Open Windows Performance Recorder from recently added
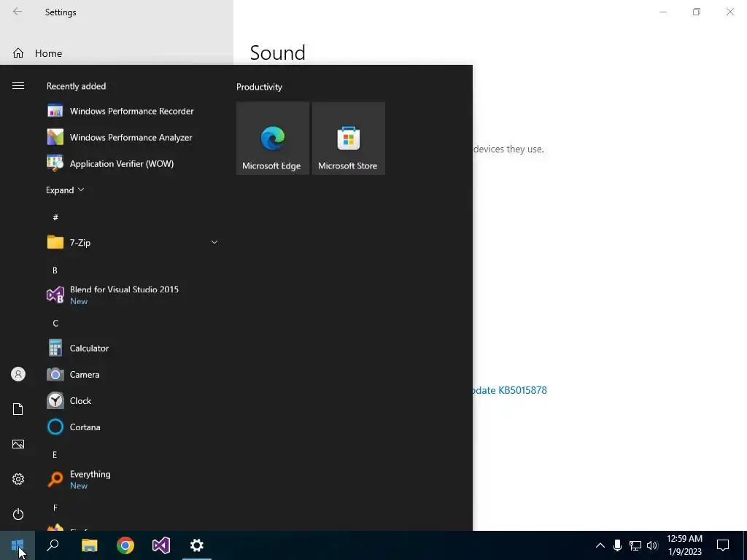Screen dimensions: 747x560 [x=132, y=111]
